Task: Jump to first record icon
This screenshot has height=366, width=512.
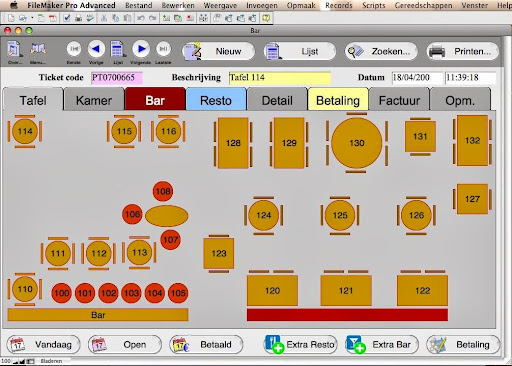Action: tap(74, 49)
